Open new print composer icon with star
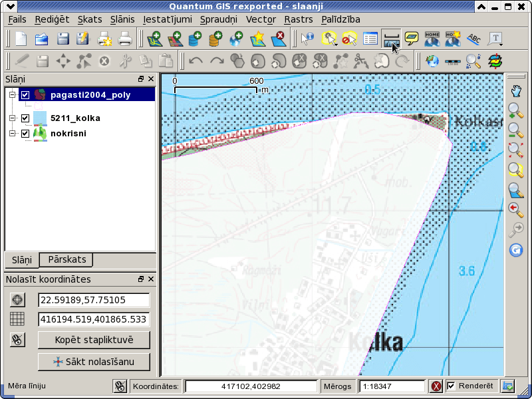 click(104, 39)
